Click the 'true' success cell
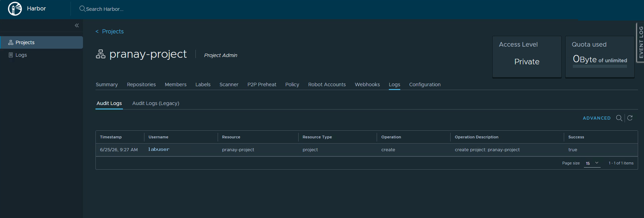 point(572,149)
